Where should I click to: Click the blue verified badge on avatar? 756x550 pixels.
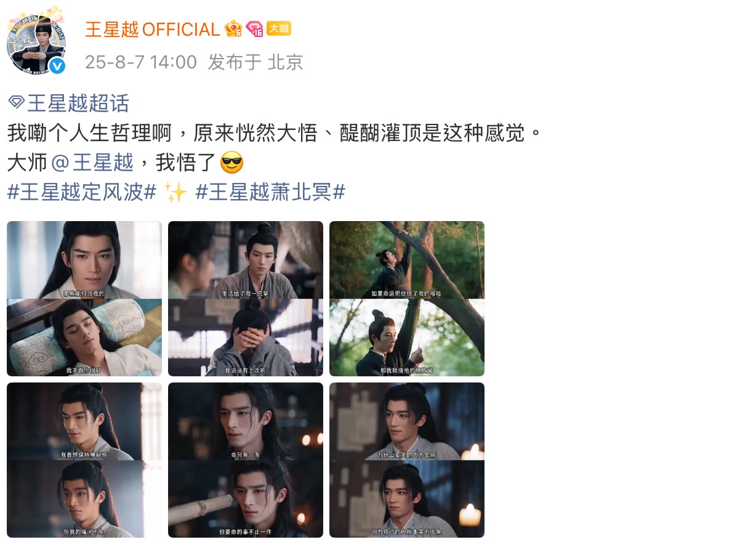pos(57,65)
